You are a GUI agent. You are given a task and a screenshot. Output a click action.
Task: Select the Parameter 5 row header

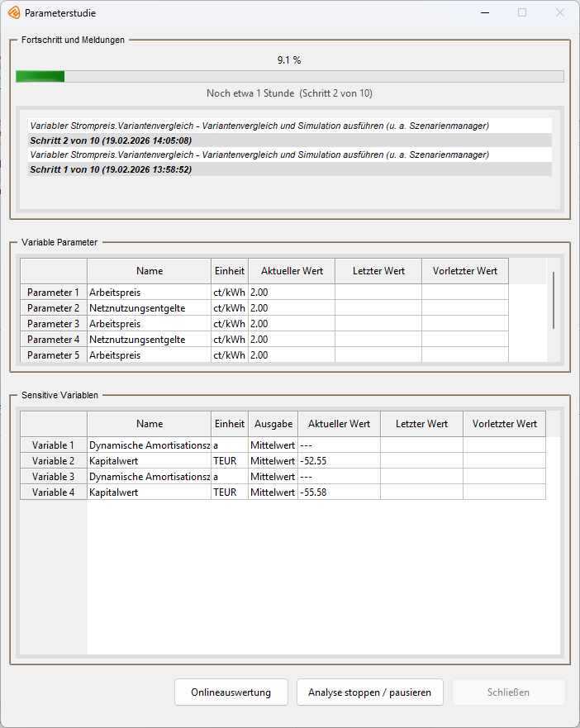click(54, 355)
